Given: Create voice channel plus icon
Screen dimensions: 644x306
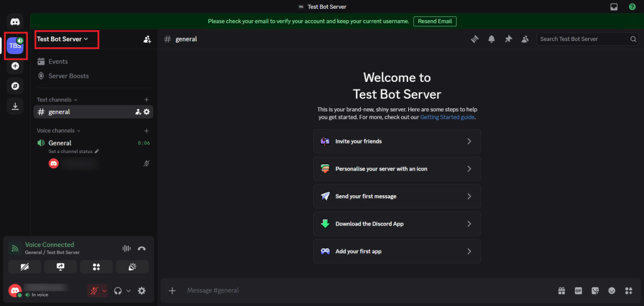Looking at the screenshot, I should (x=147, y=131).
